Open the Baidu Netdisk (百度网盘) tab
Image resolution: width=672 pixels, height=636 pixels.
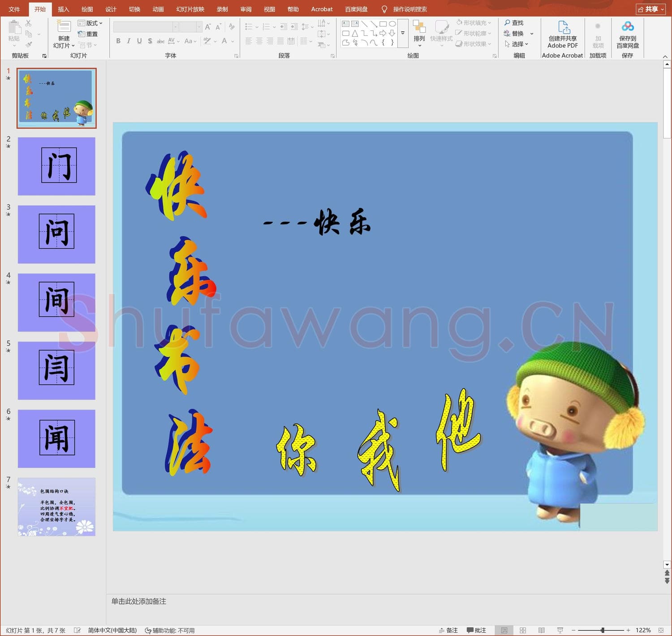pyautogui.click(x=356, y=9)
